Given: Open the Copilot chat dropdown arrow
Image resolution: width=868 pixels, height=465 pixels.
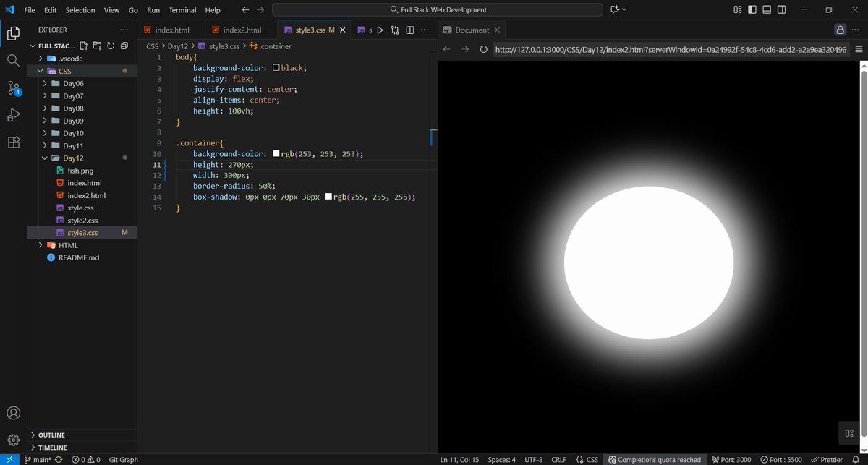Looking at the screenshot, I should [x=624, y=10].
